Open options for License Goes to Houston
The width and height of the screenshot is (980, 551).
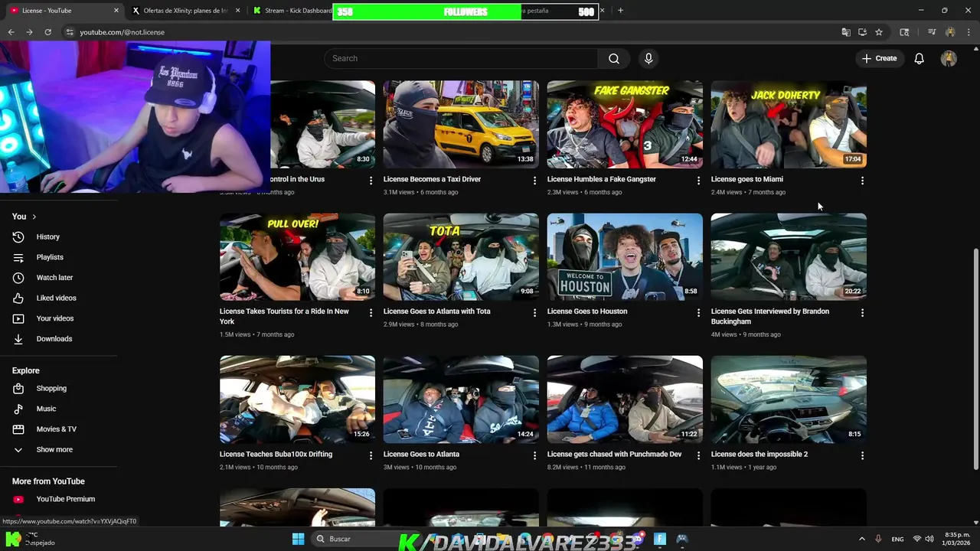pyautogui.click(x=697, y=313)
